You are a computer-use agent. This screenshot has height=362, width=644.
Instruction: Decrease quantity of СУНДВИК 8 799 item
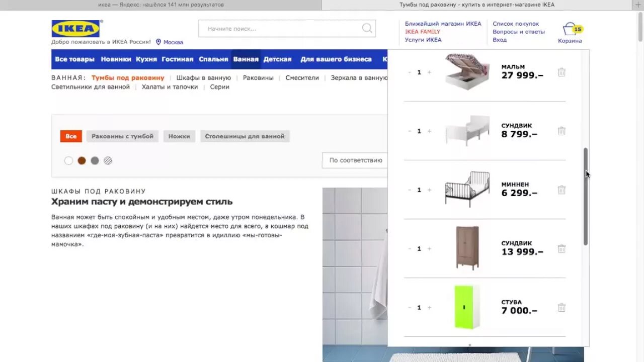[x=410, y=131]
